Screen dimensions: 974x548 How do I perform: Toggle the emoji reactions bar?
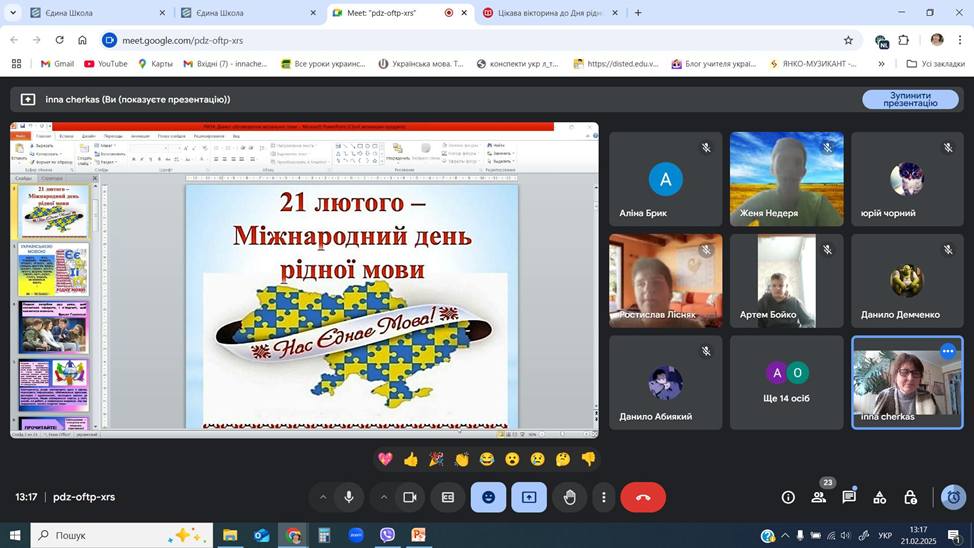tap(488, 497)
